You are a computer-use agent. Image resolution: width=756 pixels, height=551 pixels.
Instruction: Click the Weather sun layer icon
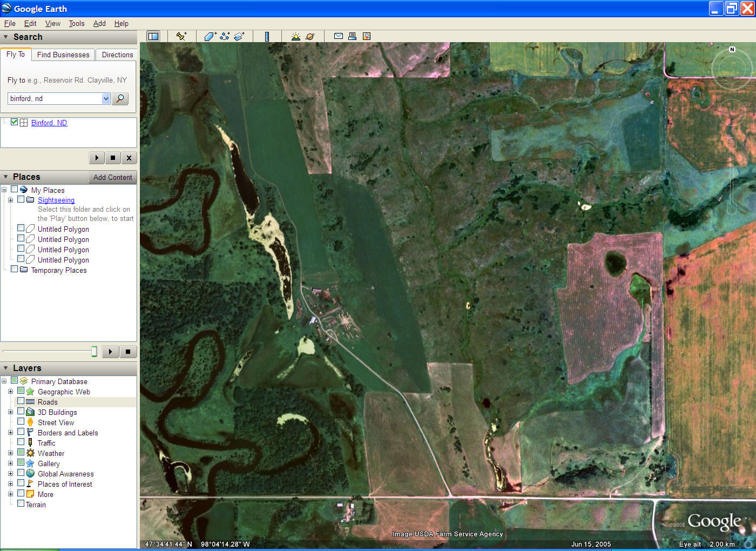point(30,453)
